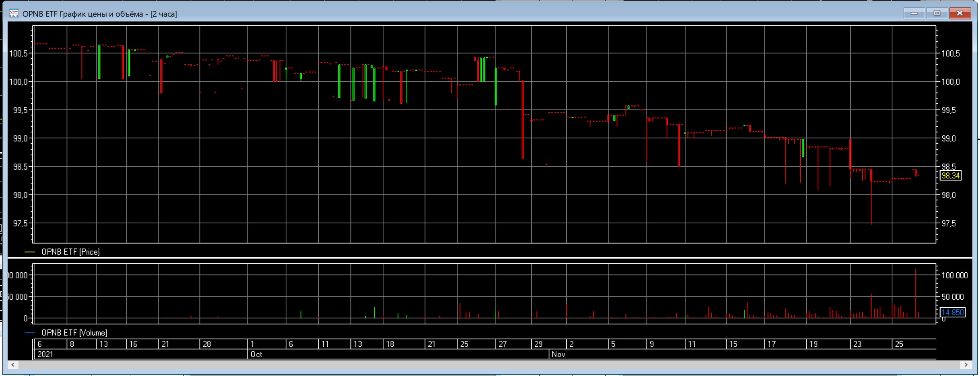Viewport: 980px width, 376px height.
Task: Click the tallest volume bar near Nov 25
Action: click(x=916, y=293)
